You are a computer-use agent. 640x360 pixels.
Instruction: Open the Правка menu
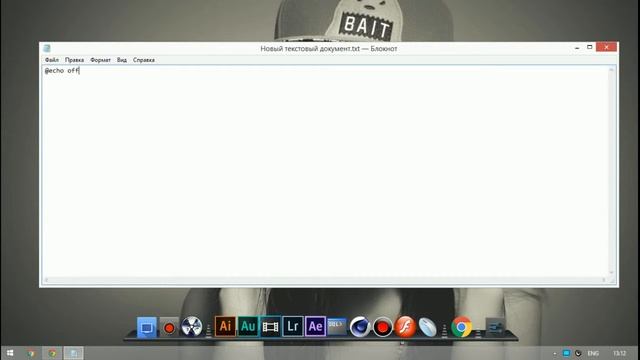74,60
